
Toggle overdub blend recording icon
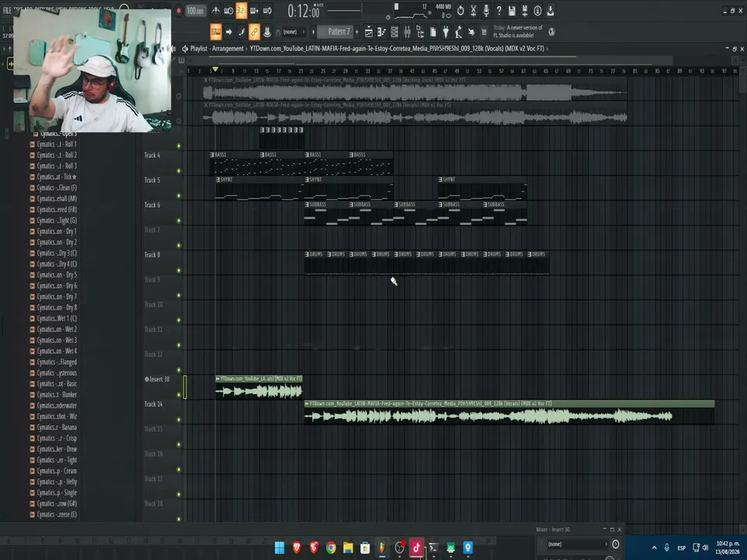click(x=254, y=10)
